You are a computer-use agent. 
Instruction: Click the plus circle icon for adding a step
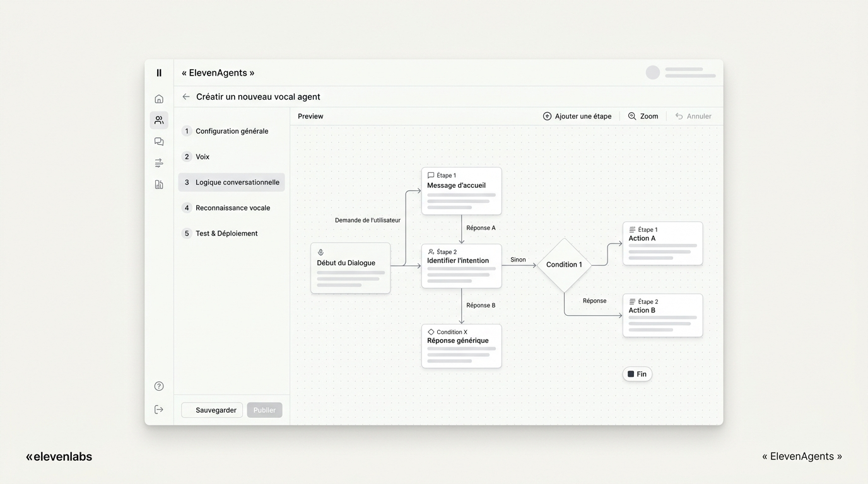(x=547, y=117)
